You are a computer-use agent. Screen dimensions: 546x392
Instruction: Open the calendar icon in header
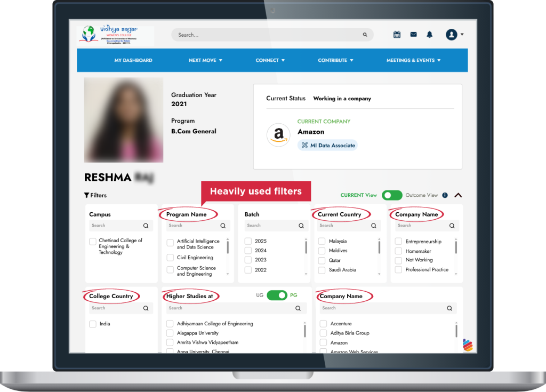[397, 35]
